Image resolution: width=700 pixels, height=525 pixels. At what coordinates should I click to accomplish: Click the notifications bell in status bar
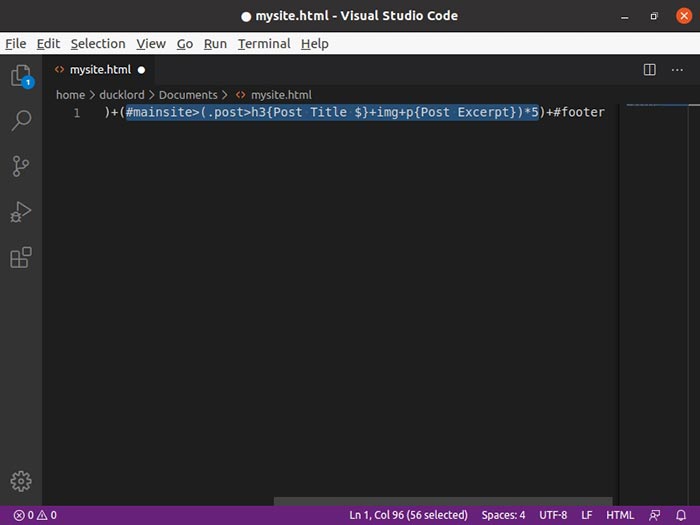[x=682, y=515]
